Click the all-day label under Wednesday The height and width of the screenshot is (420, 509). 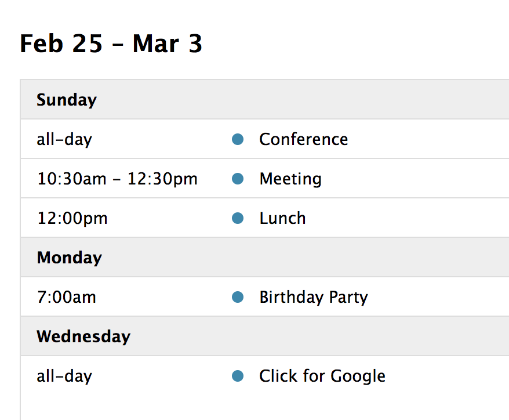coord(64,376)
